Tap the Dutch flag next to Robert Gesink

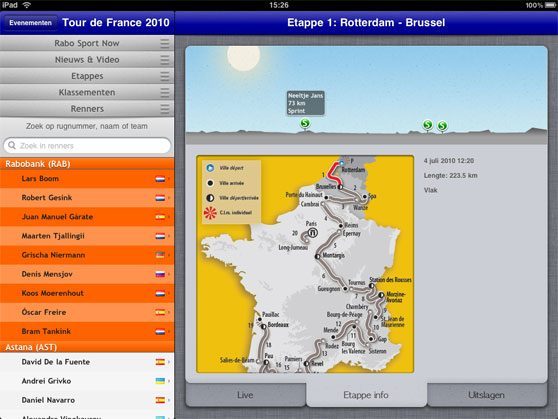pyautogui.click(x=160, y=198)
